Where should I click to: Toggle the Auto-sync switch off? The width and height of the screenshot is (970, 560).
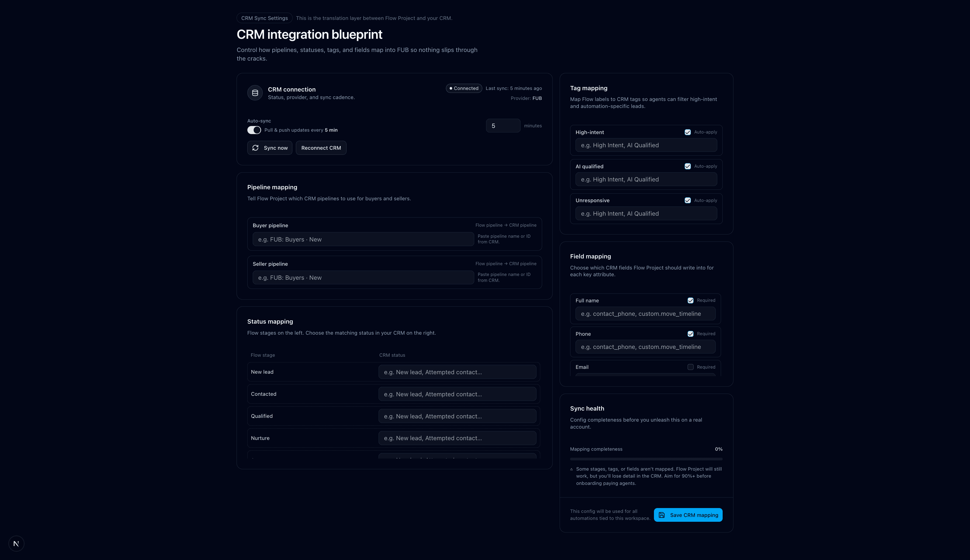pos(254,130)
